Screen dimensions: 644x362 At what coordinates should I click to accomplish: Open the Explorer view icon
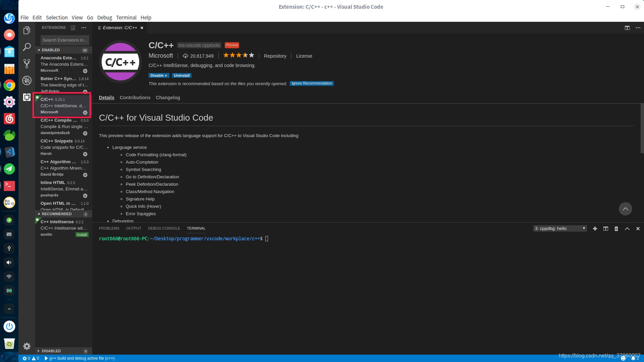tap(27, 31)
